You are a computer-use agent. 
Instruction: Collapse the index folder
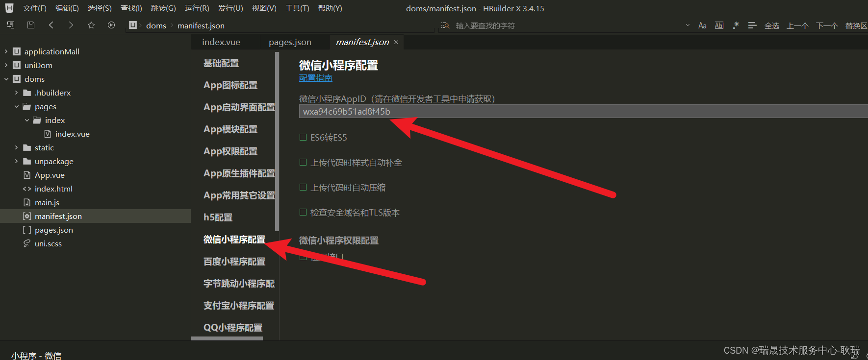click(x=26, y=120)
